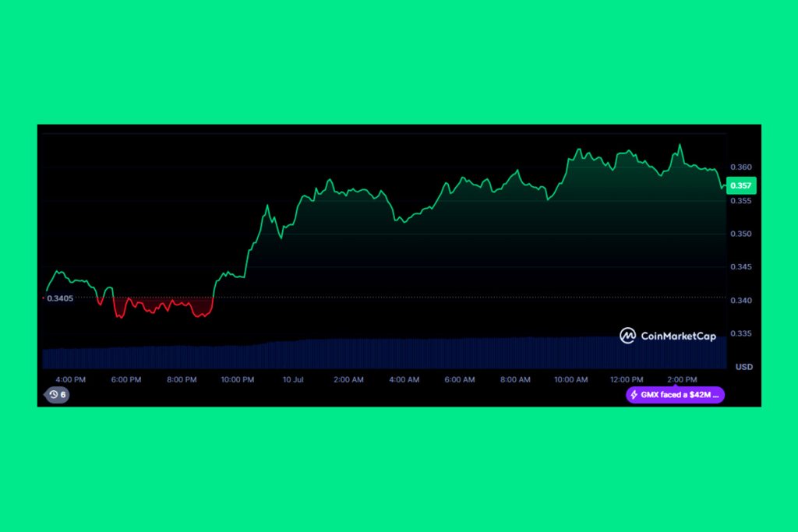
Task: Click the USD currency label
Action: pyautogui.click(x=743, y=366)
